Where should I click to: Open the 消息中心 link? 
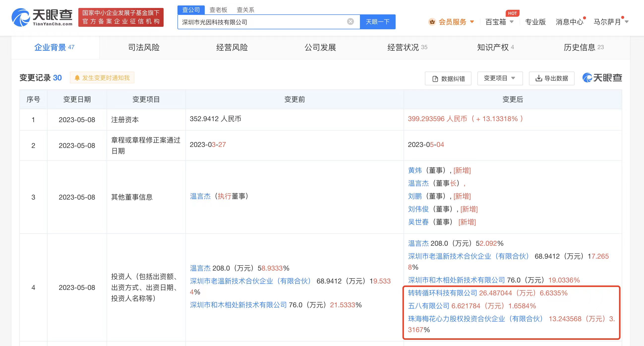point(569,22)
